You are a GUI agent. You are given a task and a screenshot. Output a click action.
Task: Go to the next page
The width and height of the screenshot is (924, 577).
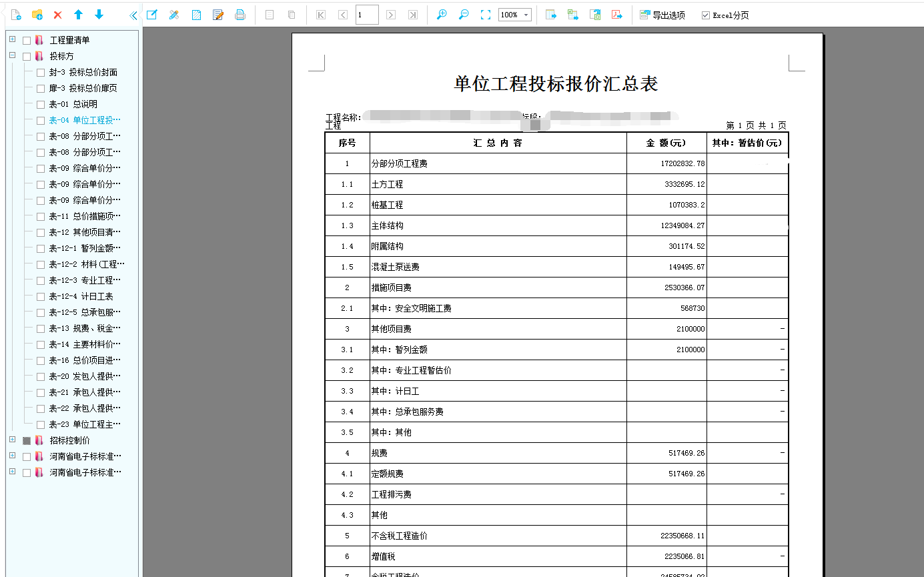[391, 15]
